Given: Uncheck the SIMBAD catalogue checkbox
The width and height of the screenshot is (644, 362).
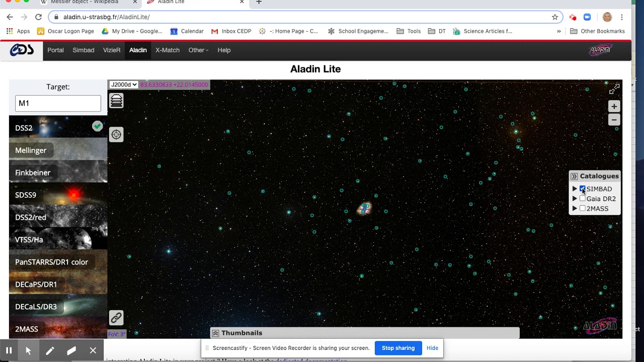Looking at the screenshot, I should 583,189.
